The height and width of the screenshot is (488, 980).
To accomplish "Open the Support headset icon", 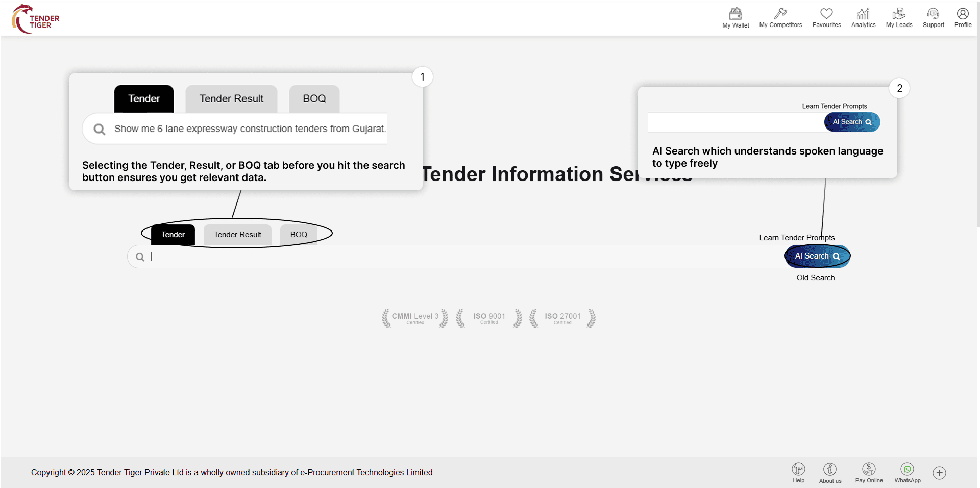I will point(933,18).
